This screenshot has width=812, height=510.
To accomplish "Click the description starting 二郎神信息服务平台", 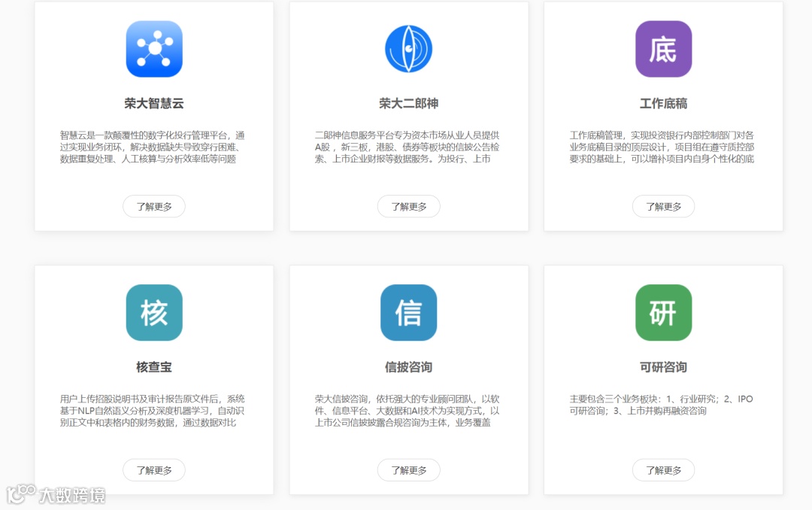I will pyautogui.click(x=407, y=147).
